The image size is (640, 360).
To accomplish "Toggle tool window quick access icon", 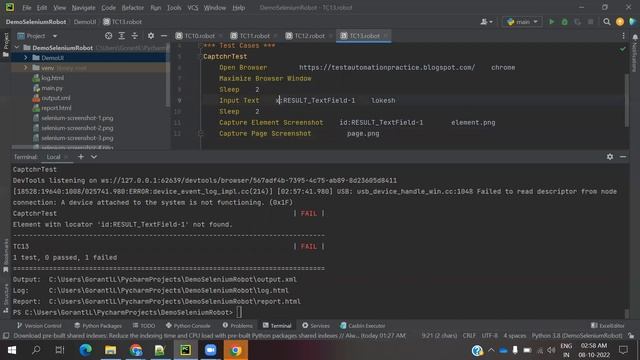I will (6, 336).
